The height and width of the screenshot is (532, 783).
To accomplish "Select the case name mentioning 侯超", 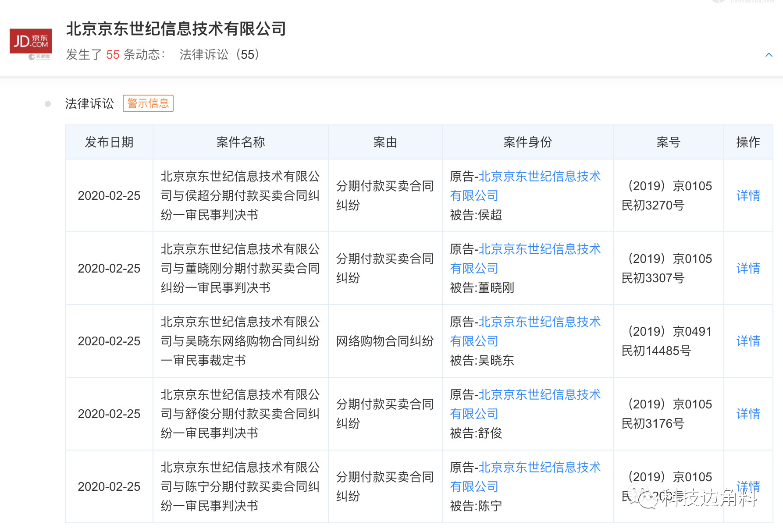I will point(240,195).
